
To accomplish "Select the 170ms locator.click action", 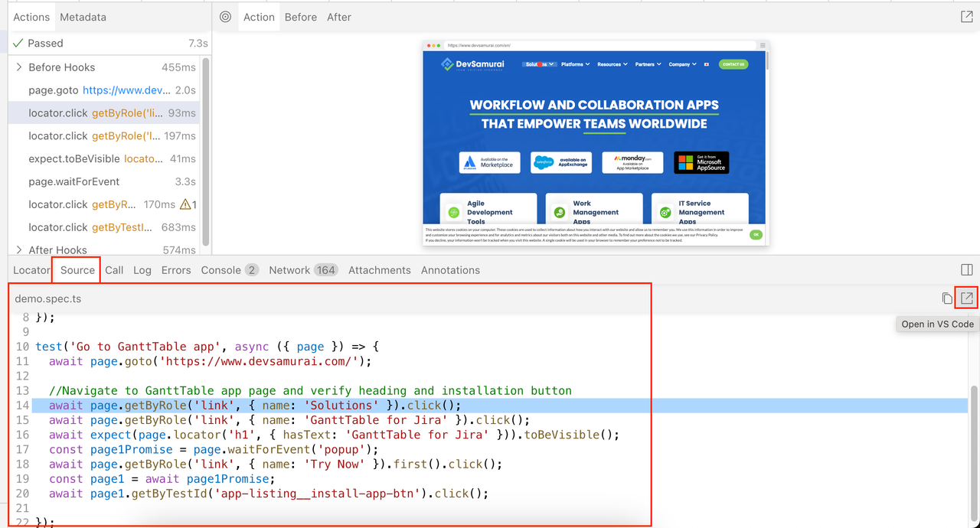I will click(103, 204).
